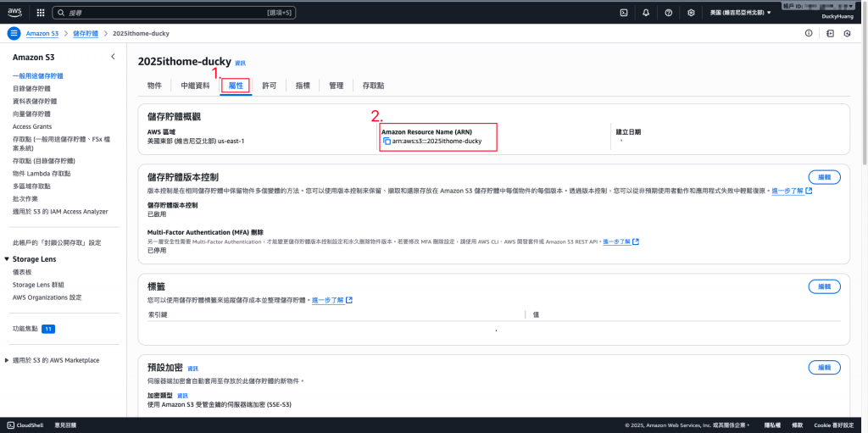Open the DuckyHuang account menu
This screenshot has width=868, height=433.
tap(837, 17)
